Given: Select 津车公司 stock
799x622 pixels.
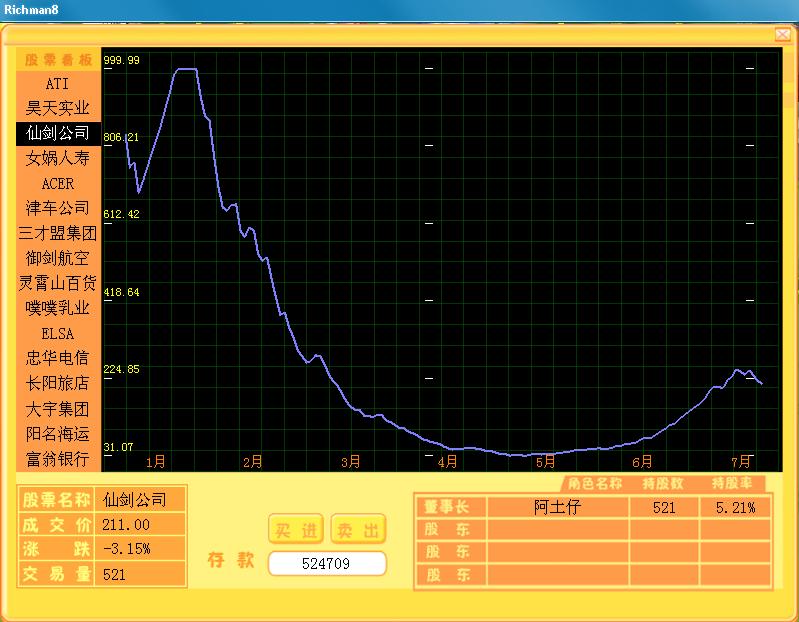Looking at the screenshot, I should (x=58, y=208).
